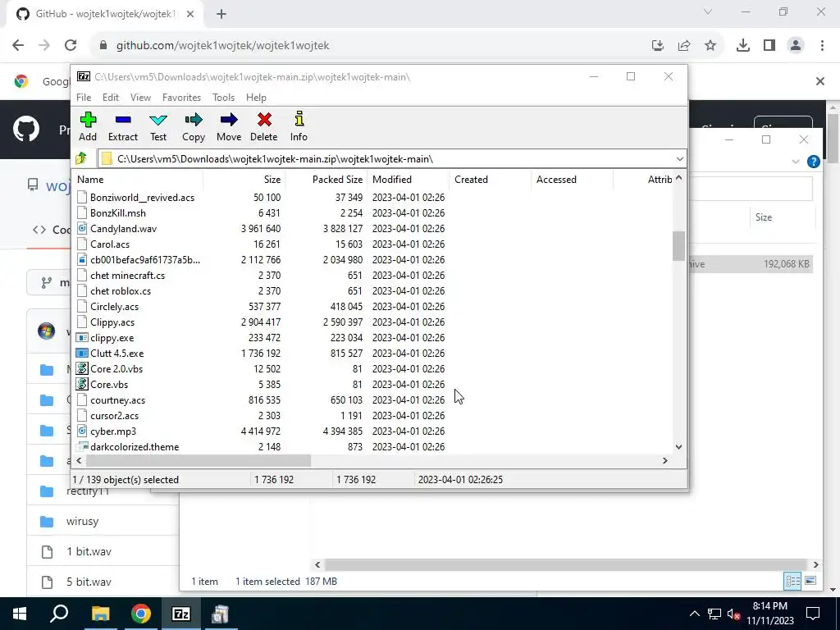The height and width of the screenshot is (630, 840).
Task: Select clippy.exe application icon
Action: tap(81, 338)
